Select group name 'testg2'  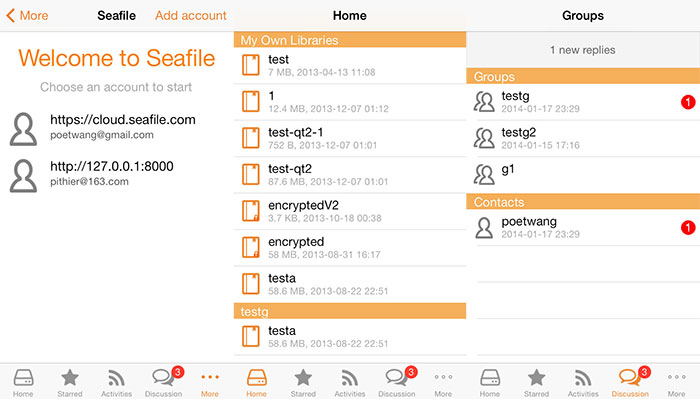click(x=519, y=133)
